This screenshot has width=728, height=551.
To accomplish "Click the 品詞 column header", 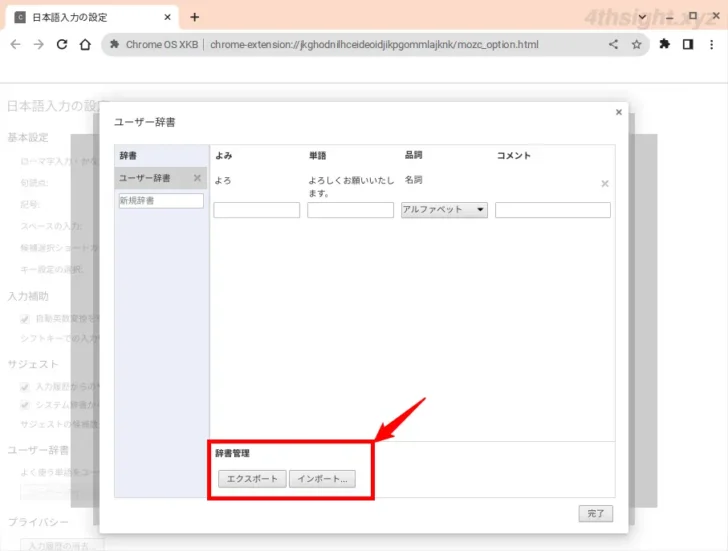I will (x=413, y=155).
